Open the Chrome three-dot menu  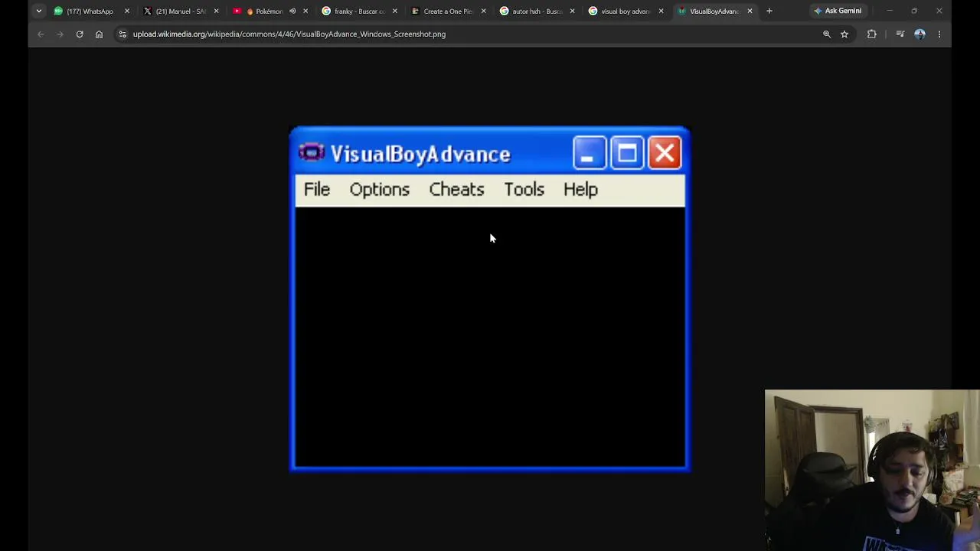[x=939, y=34]
